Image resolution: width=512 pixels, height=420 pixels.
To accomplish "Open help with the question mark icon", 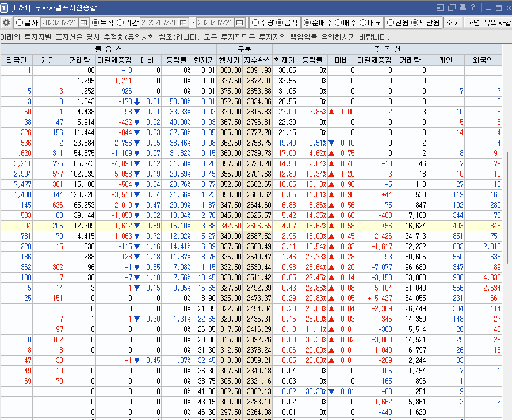I will click(473, 7).
